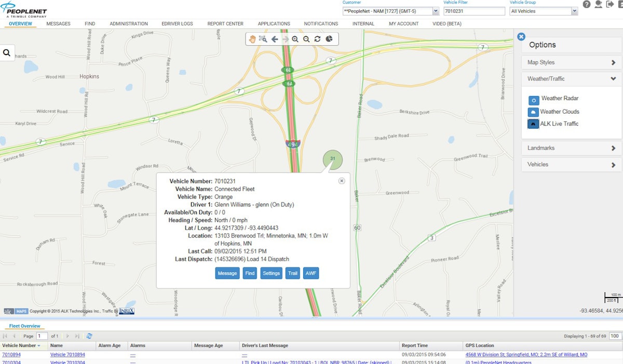The width and height of the screenshot is (623, 364).
Task: Open the REPORT CENTER menu
Action: click(224, 23)
